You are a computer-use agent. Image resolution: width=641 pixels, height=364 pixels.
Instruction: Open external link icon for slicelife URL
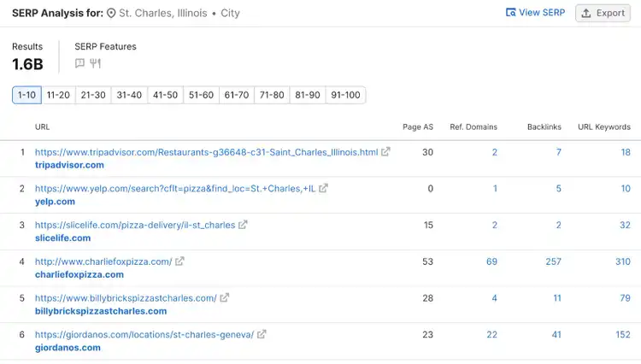point(243,225)
